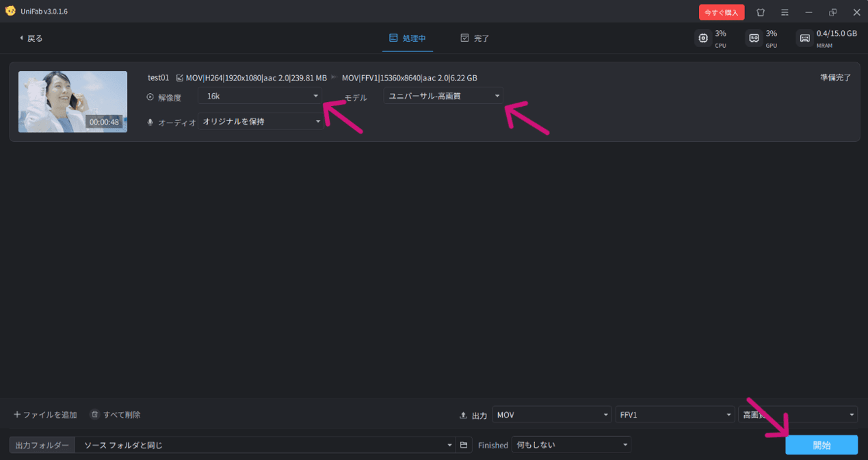868x460 pixels.
Task: Open the MOV output format dropdown
Action: click(x=551, y=415)
